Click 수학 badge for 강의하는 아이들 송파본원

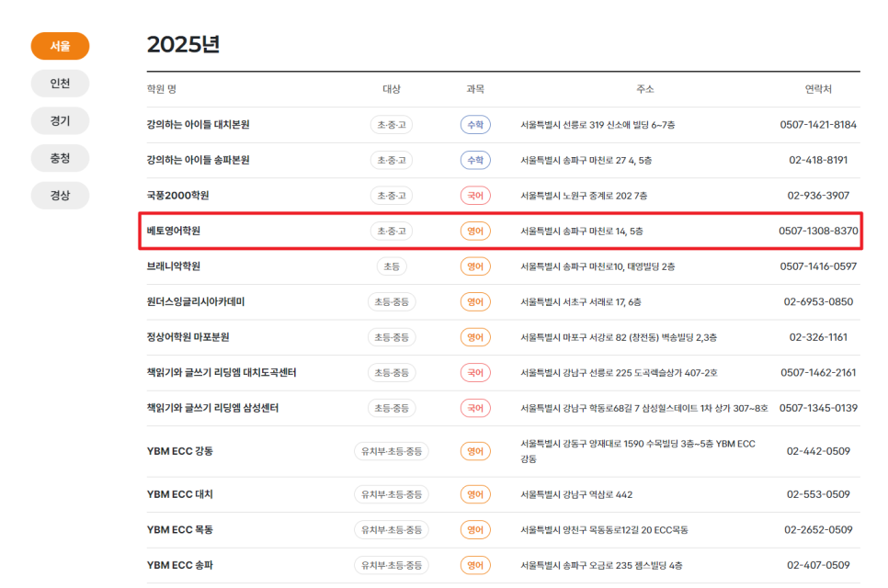(475, 160)
